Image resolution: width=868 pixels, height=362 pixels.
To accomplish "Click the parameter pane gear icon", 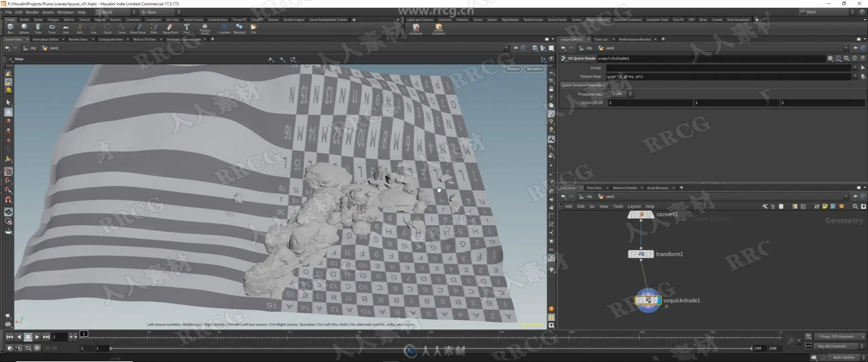I will click(830, 58).
